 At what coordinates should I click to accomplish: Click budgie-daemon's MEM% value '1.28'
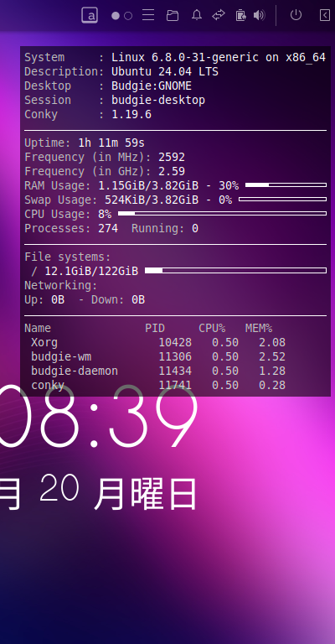pos(272,371)
